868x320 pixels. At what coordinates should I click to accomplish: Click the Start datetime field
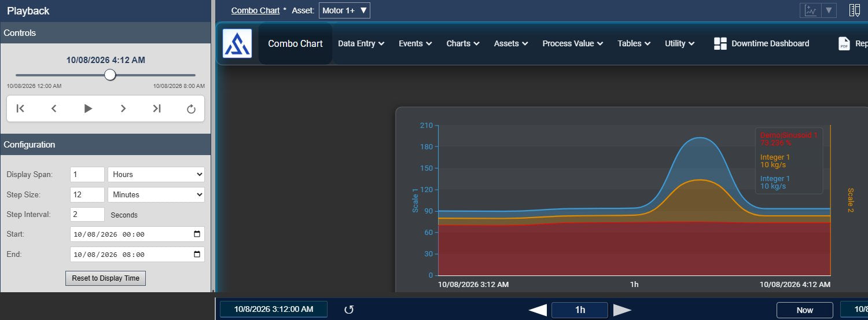pos(137,234)
